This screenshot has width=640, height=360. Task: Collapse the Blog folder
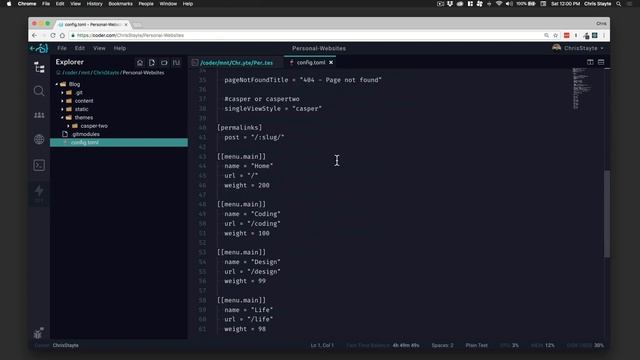click(57, 84)
